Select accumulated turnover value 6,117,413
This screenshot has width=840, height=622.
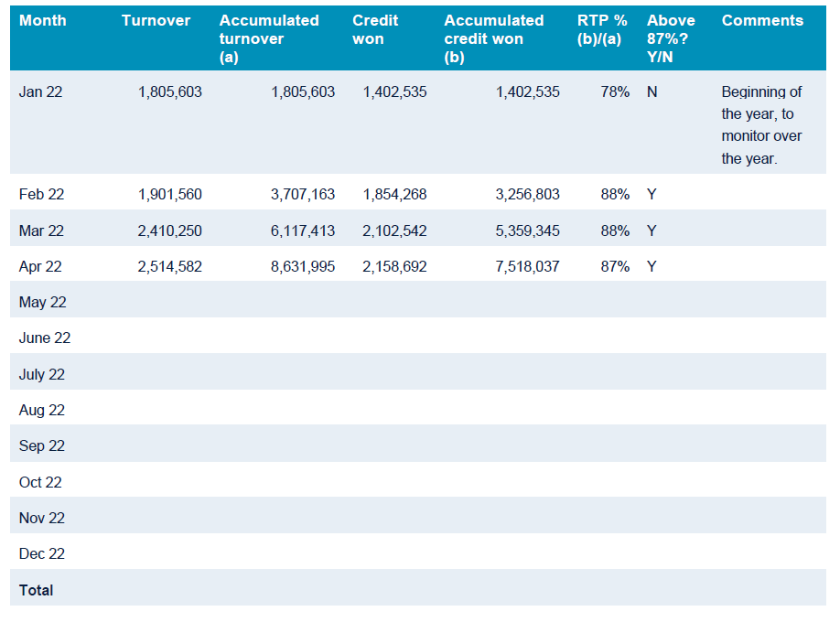point(303,231)
